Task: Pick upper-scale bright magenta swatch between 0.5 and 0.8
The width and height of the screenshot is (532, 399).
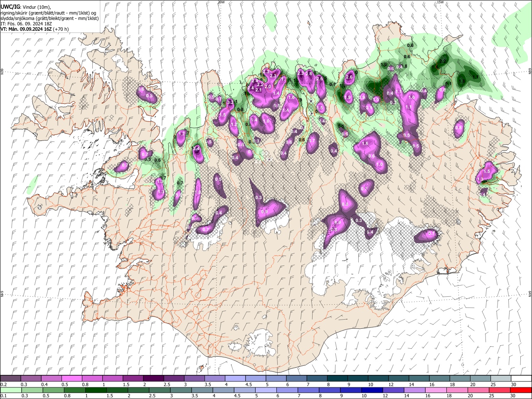Action: 71,379
